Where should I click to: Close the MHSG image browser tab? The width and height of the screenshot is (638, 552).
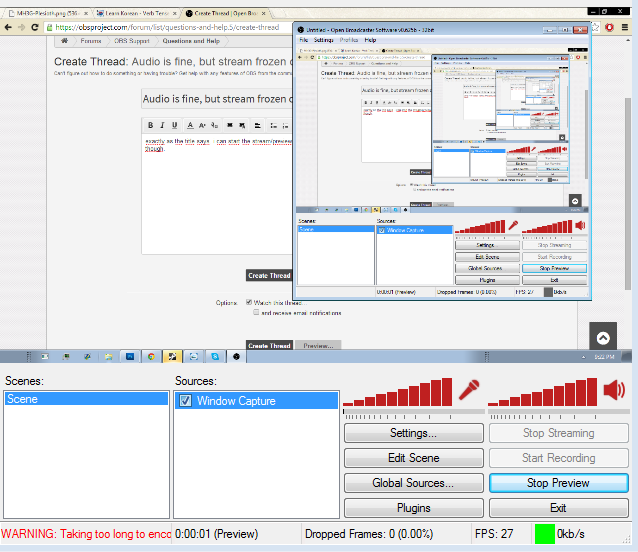(x=86, y=13)
